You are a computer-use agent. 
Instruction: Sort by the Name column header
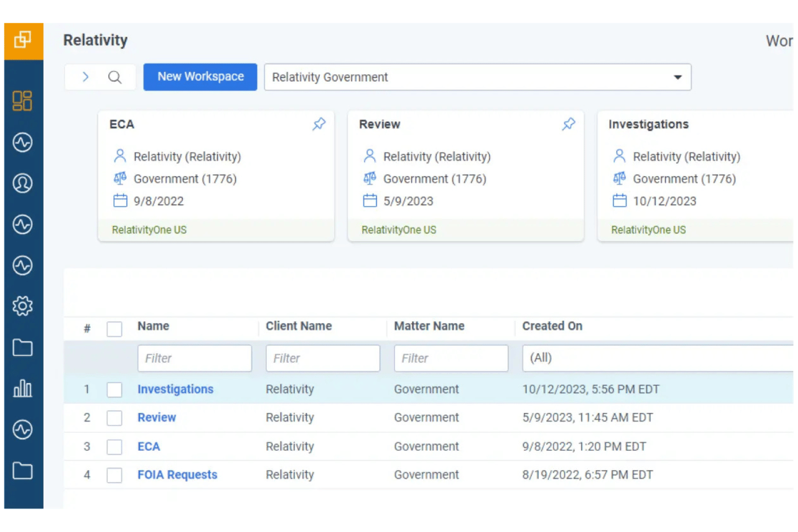coord(153,326)
